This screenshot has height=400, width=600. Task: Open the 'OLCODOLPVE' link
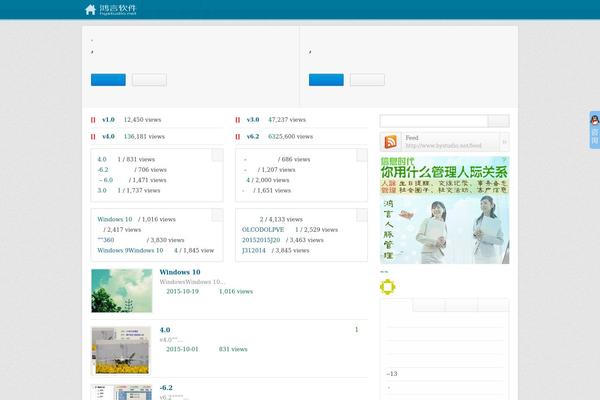click(x=263, y=230)
